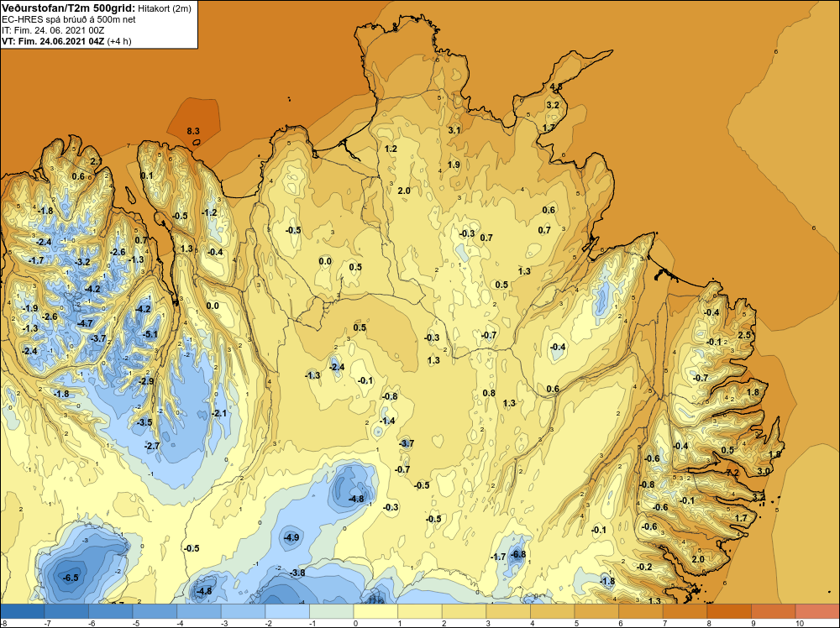
Task: Click the 'VT: Fim. 24.06.2021 04Z' line
Action: [53, 41]
